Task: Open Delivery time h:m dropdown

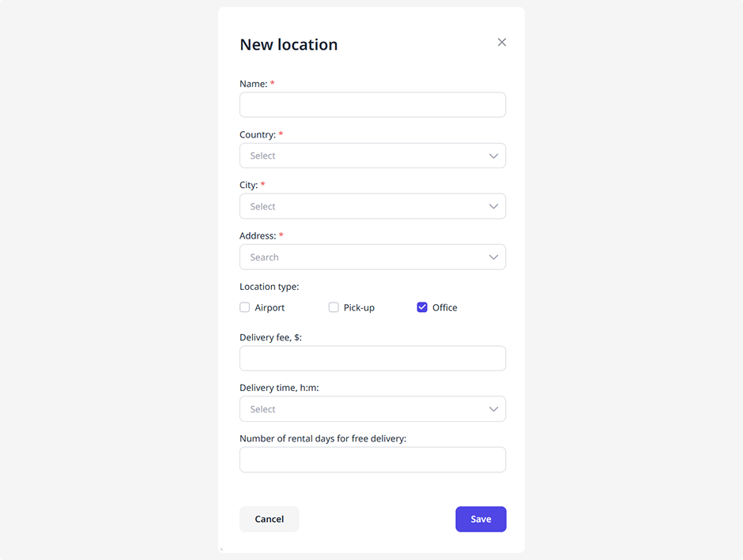Action: pyautogui.click(x=364, y=409)
